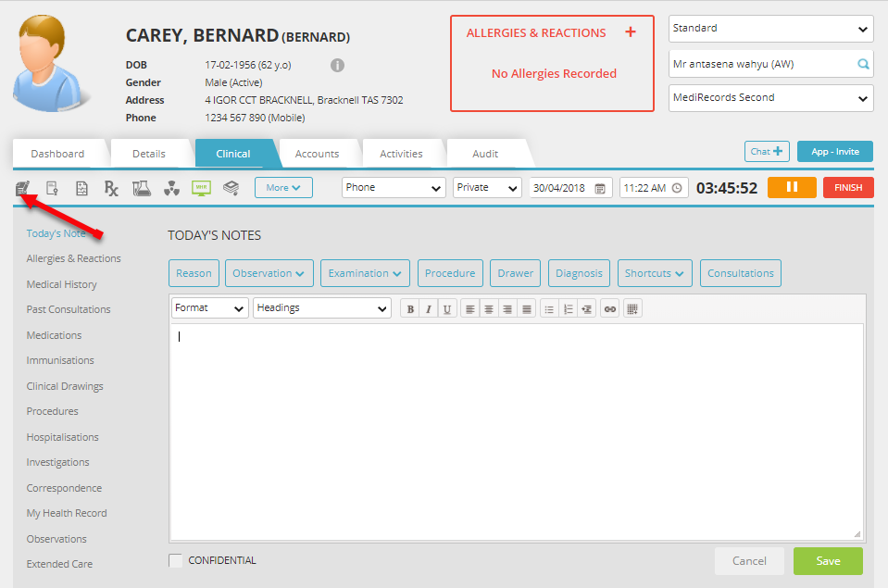
Task: Click the certificate document icon
Action: pyautogui.click(x=52, y=188)
